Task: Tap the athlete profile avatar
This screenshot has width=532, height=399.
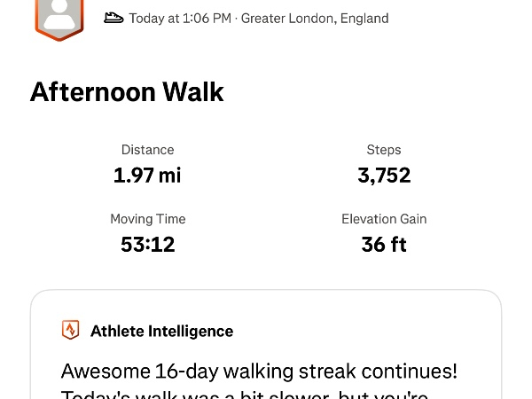Action: (x=59, y=16)
